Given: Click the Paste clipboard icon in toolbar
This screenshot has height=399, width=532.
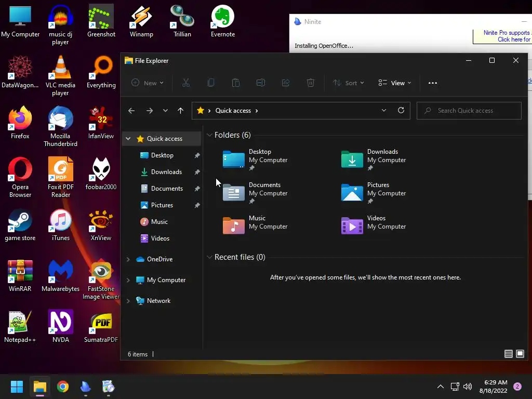Looking at the screenshot, I should [x=236, y=83].
